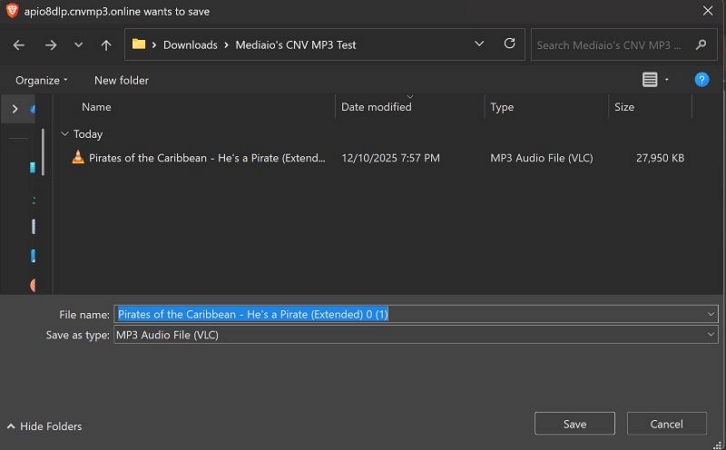
Task: Click the 12/10/2025 7:57 PM date cell
Action: (x=390, y=158)
